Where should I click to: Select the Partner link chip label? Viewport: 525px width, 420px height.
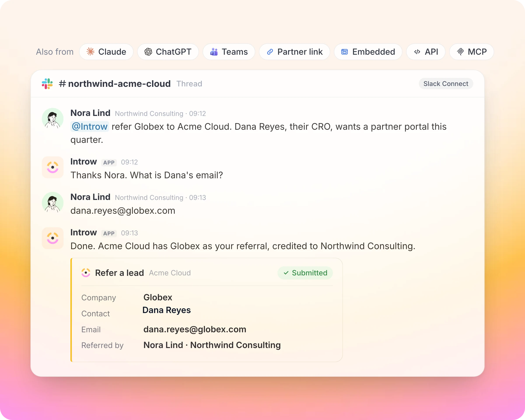pyautogui.click(x=300, y=52)
